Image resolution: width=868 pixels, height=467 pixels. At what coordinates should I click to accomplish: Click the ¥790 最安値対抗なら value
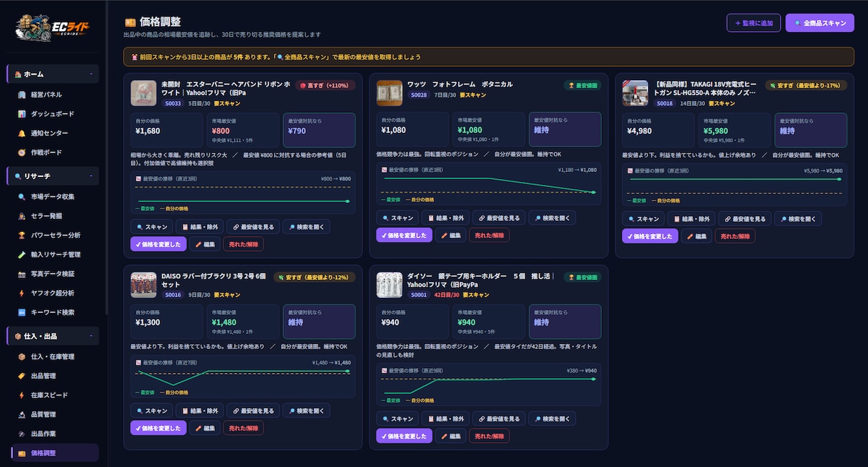[x=297, y=131]
